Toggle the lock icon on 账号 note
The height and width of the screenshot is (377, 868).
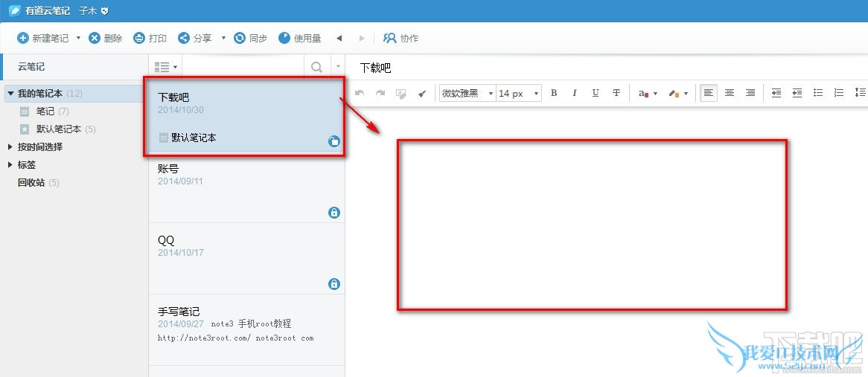point(334,212)
